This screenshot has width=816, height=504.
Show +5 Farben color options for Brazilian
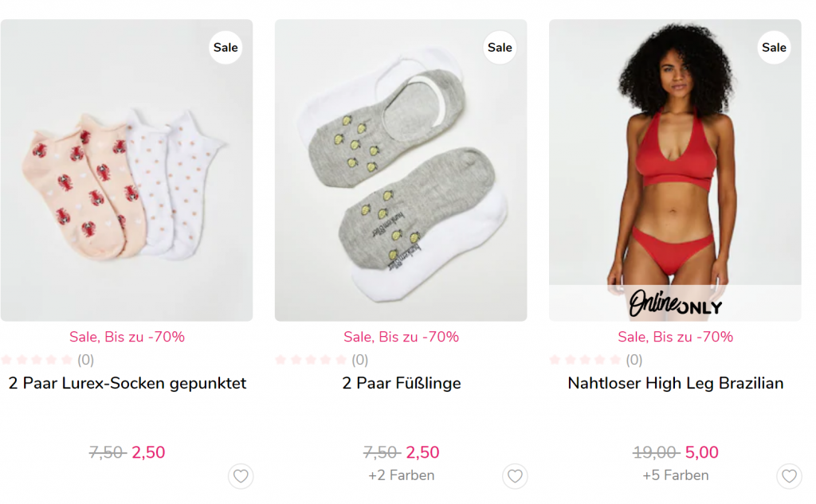pos(676,475)
